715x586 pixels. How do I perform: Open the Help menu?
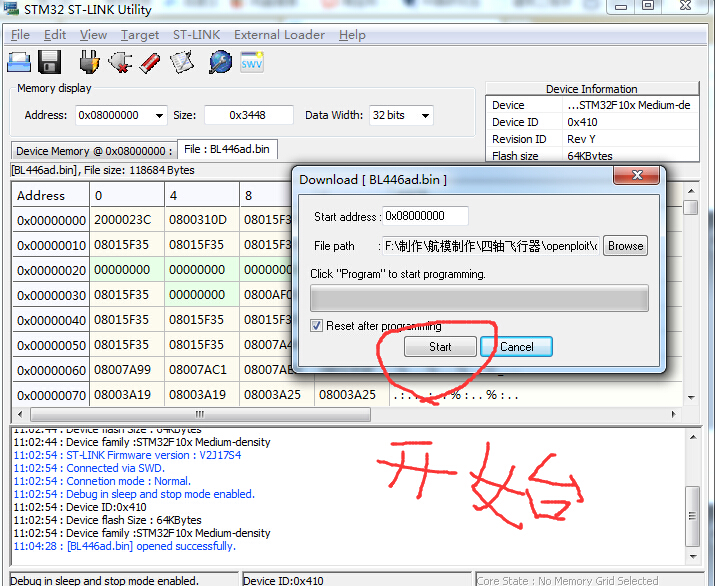(x=352, y=35)
